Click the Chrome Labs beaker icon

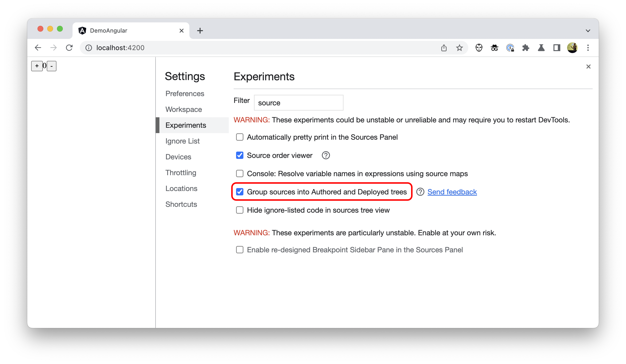(542, 48)
